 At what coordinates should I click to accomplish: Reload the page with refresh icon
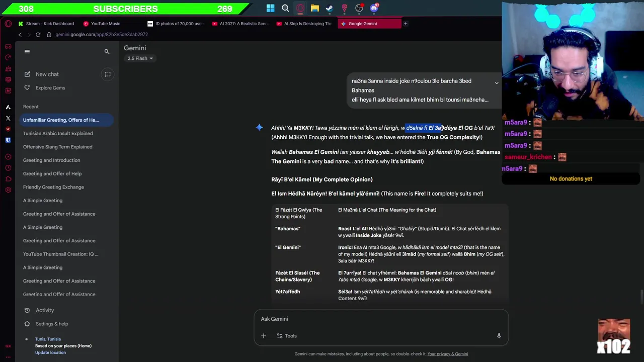click(38, 35)
